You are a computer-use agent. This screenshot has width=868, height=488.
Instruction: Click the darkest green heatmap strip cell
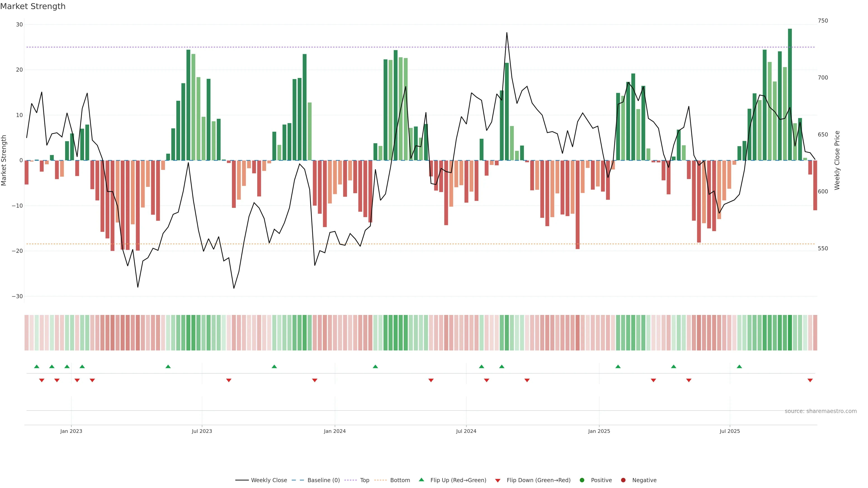coord(790,333)
